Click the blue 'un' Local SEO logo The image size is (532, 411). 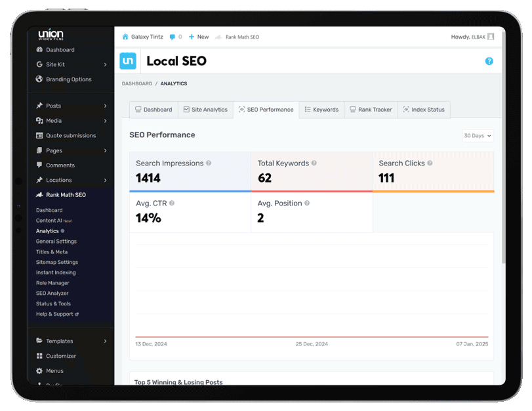[x=128, y=61]
